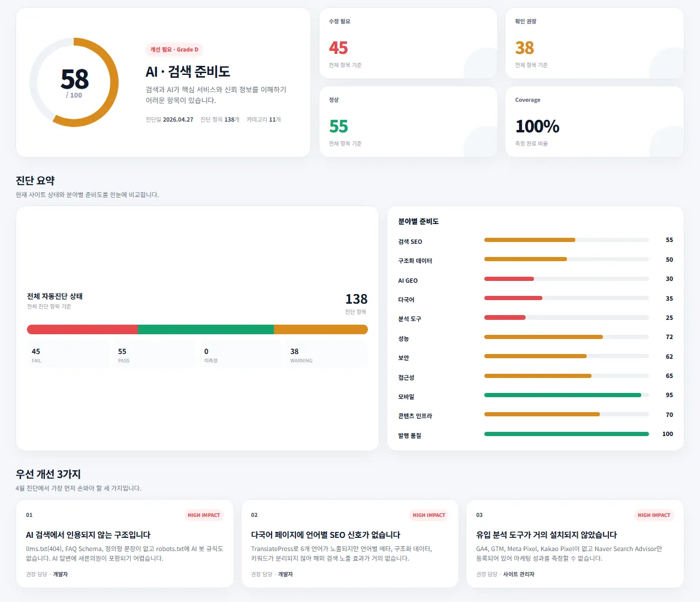Screen dimensions: 700x602
Task: Select the 검색 SEO category label
Action: 410,241
